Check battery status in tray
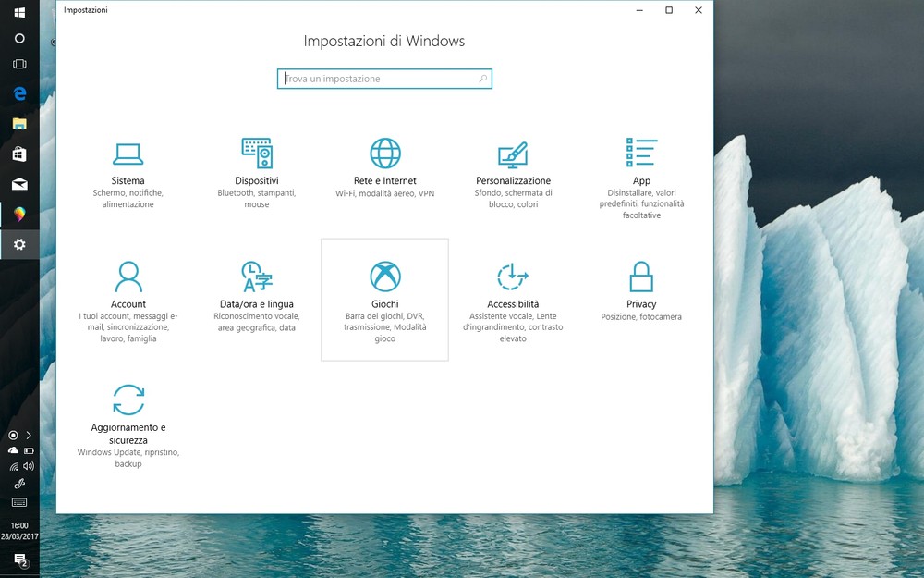Screen dimensions: 924x578 [29, 450]
